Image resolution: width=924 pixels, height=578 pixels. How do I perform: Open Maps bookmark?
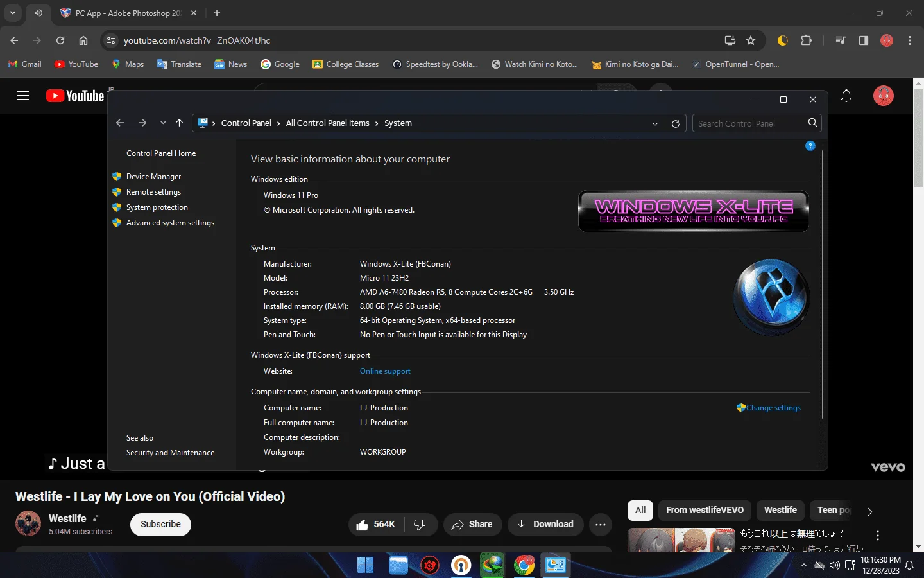(128, 64)
